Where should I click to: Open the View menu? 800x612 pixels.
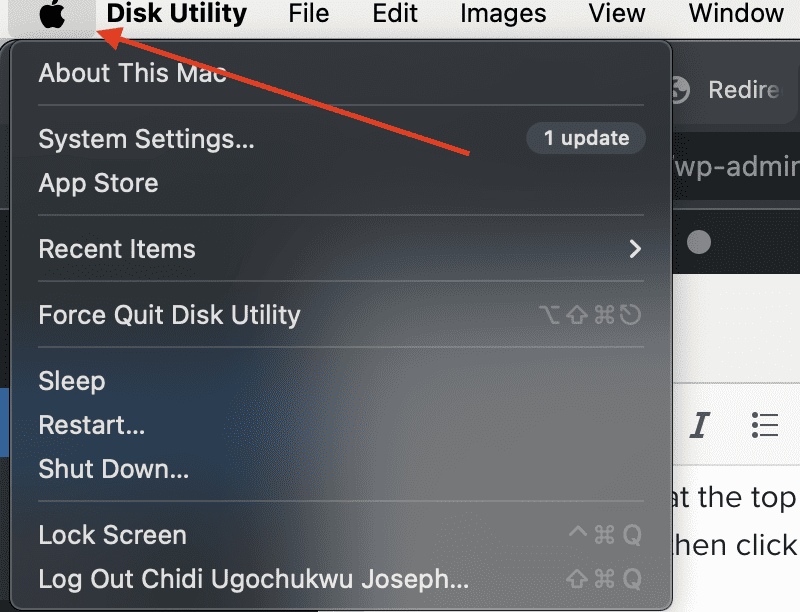coord(617,14)
